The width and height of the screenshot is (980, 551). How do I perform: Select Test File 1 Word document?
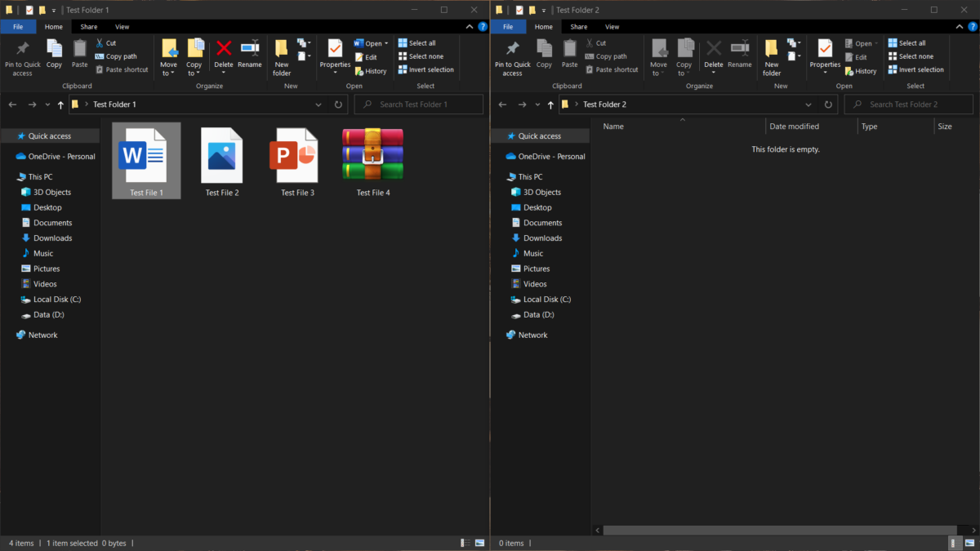tap(146, 161)
